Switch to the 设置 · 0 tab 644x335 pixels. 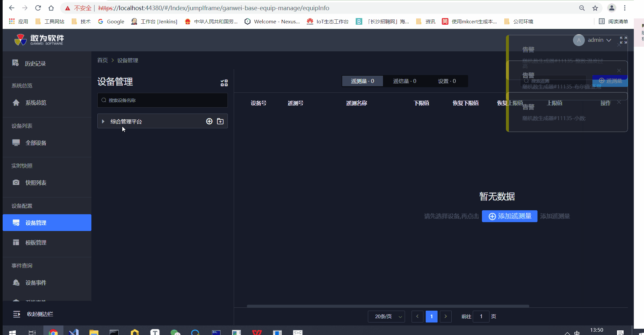pyautogui.click(x=447, y=81)
